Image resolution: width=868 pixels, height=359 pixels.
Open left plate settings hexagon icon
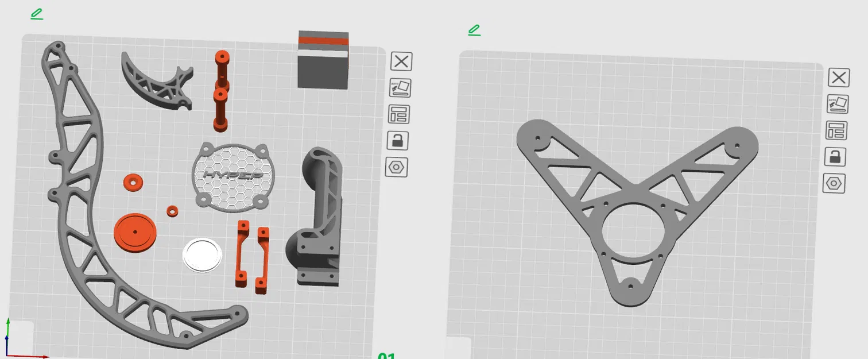coord(396,167)
